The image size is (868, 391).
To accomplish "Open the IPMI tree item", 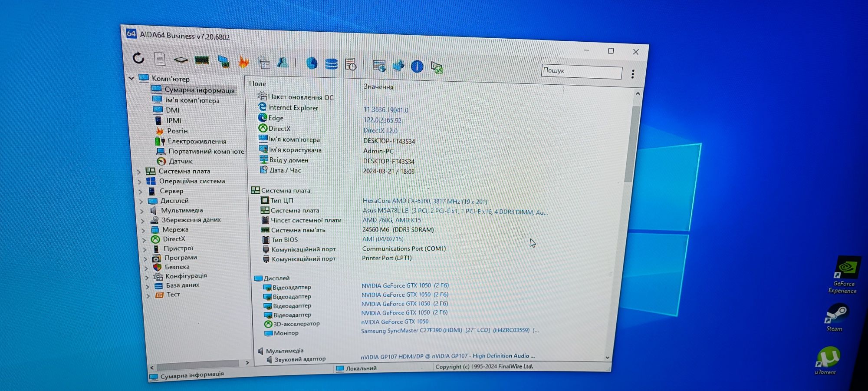I will pos(174,121).
